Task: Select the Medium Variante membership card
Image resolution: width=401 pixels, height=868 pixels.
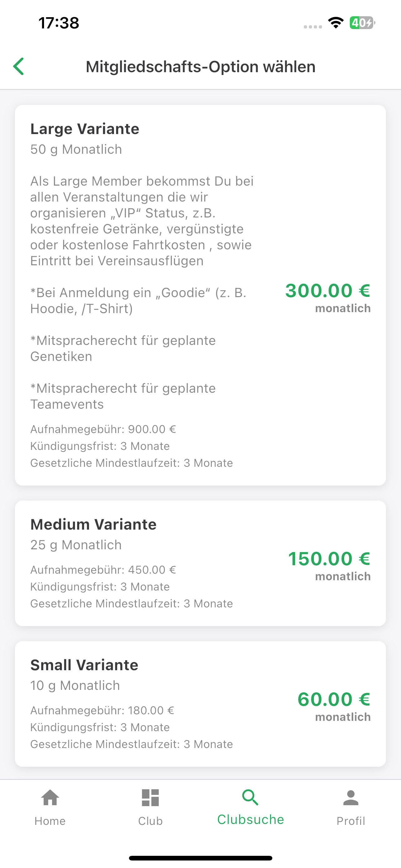Action: [200, 563]
